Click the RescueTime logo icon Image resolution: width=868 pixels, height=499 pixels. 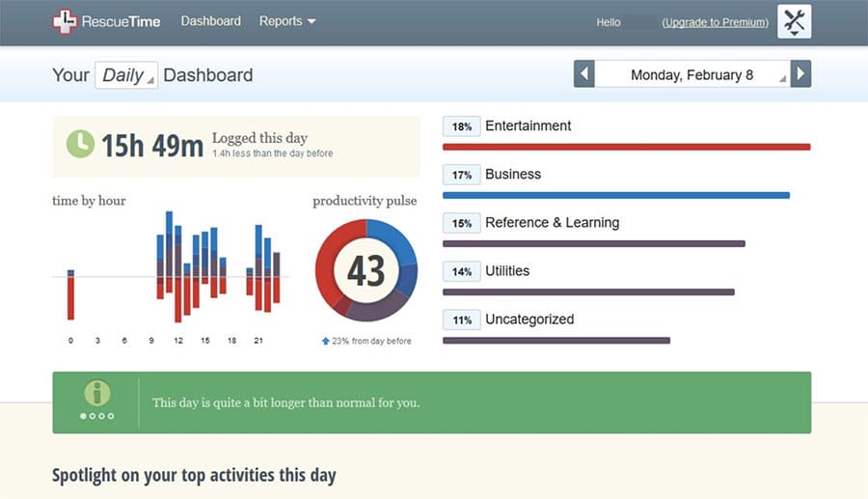[x=65, y=21]
